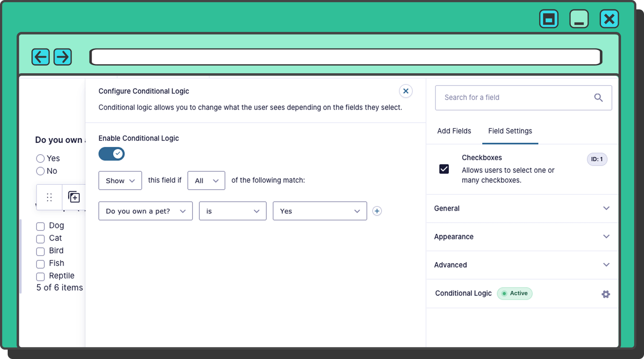
Task: Open the Show action dropdown
Action: [x=120, y=181]
